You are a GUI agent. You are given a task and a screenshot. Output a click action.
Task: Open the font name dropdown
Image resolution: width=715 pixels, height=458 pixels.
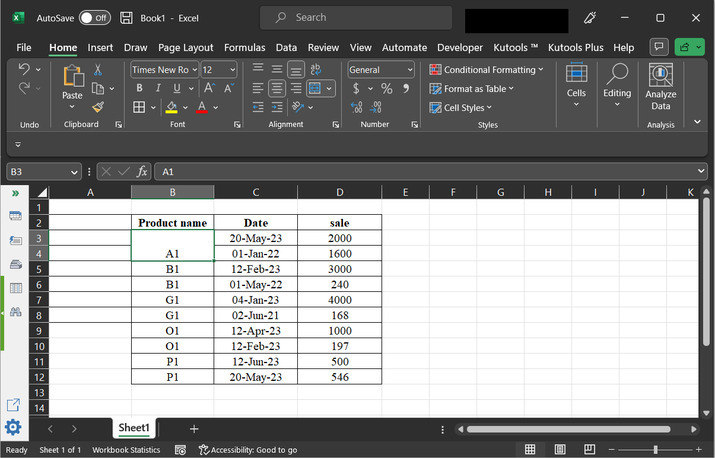[x=193, y=70]
